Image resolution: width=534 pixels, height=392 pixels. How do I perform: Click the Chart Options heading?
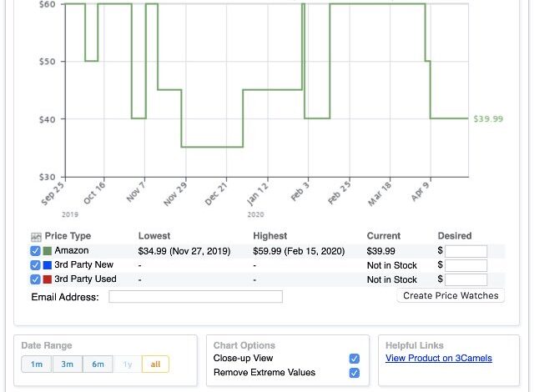click(244, 345)
